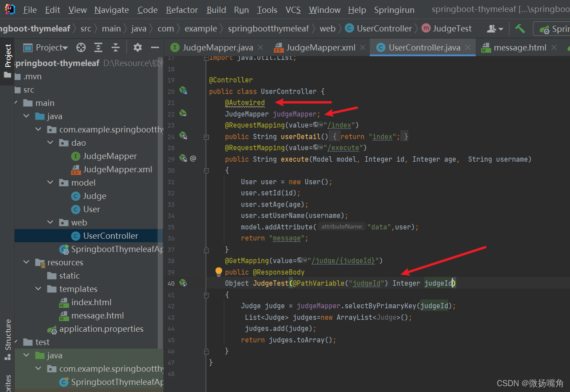Select JudgeMapper interface in project tree
570x392 pixels.
(104, 156)
